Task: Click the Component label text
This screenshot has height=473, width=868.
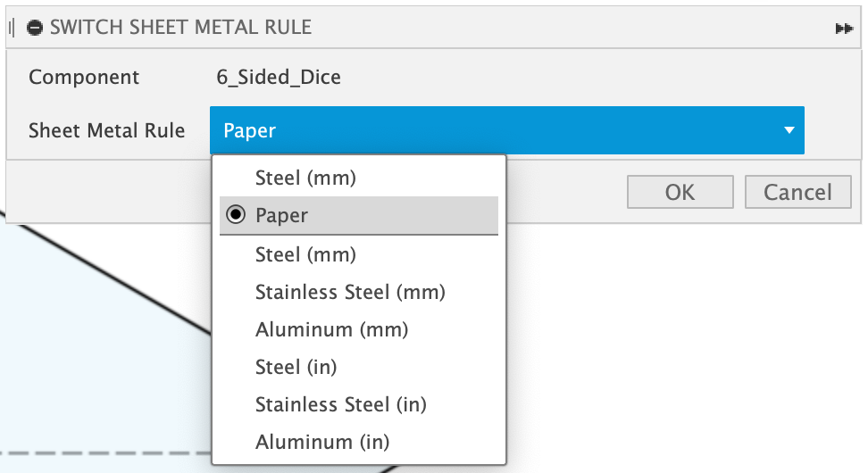Action: [x=84, y=77]
